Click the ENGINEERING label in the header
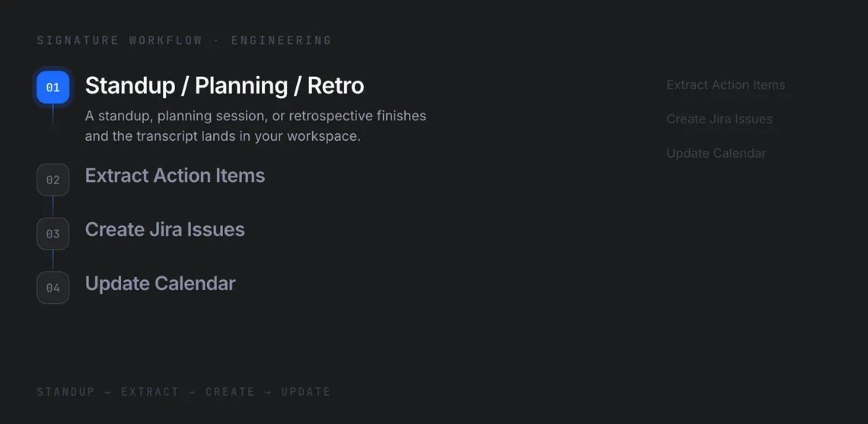 281,40
